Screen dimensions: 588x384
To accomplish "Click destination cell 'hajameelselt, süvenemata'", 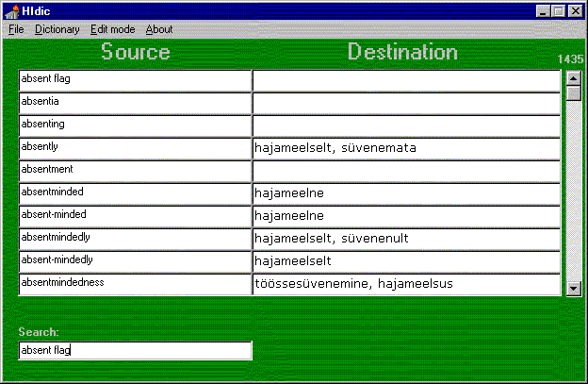I will pyautogui.click(x=406, y=148).
